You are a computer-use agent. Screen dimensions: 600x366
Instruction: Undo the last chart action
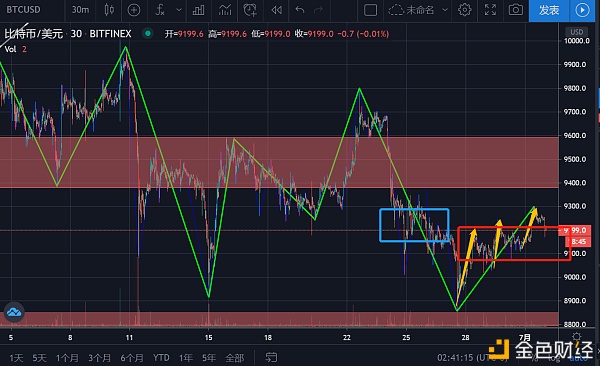[300, 10]
